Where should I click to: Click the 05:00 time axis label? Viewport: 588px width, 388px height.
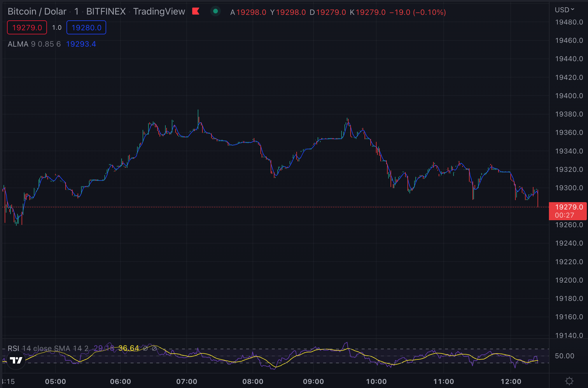55,382
